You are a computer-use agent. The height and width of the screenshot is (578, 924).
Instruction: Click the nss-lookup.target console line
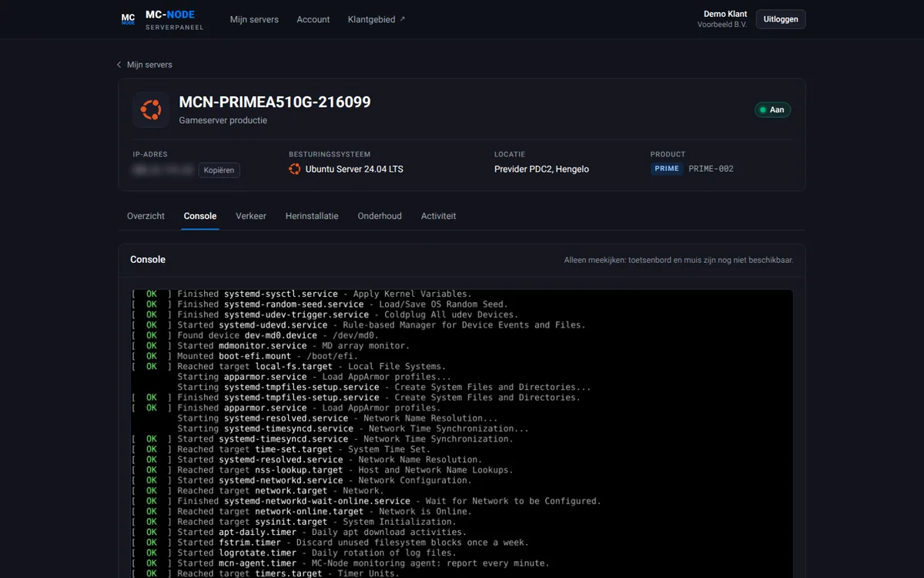coord(322,470)
